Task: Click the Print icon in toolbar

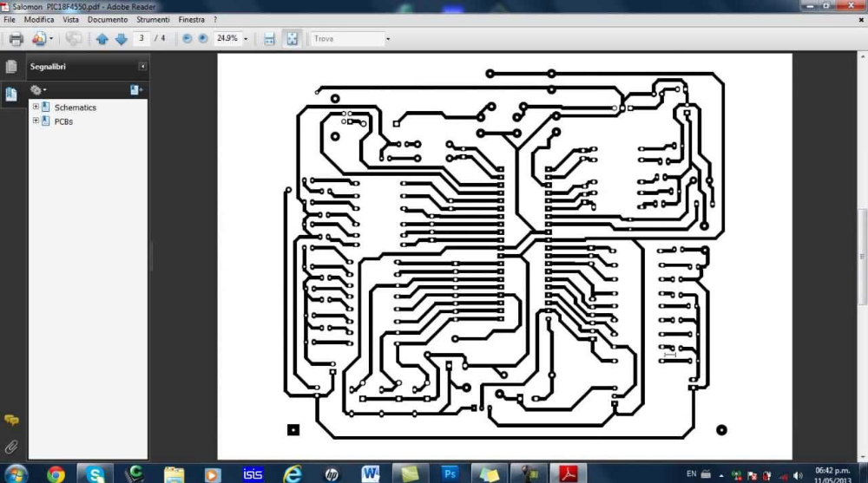Action: (x=16, y=39)
